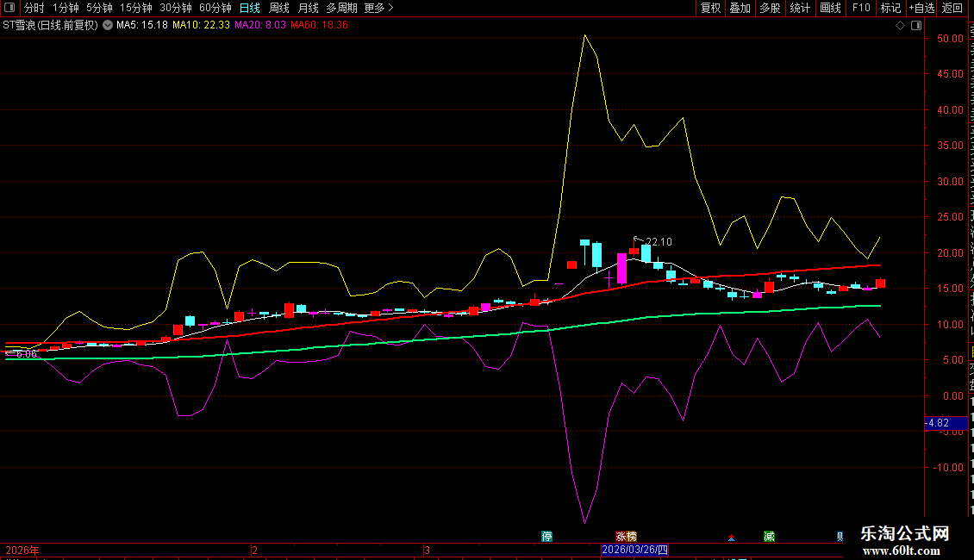Switch to 周线 weekly chart
Screen dimensions: 974x560
pos(279,8)
